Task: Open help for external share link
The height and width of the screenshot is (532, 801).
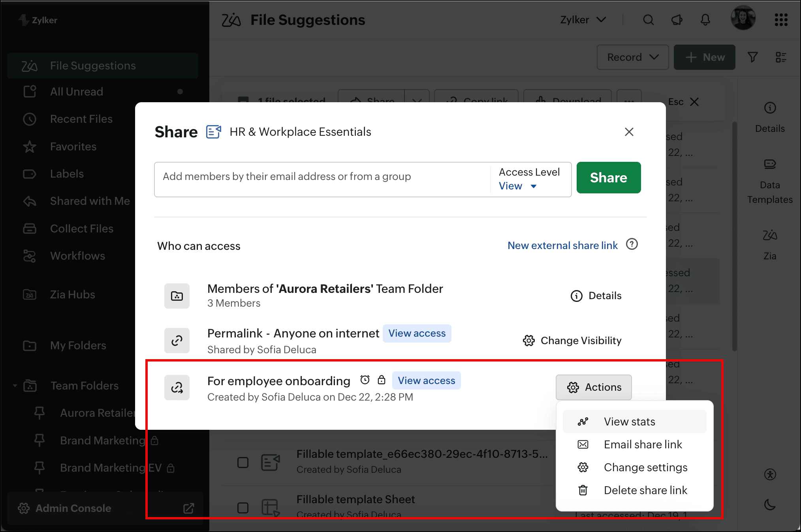Action: [632, 245]
